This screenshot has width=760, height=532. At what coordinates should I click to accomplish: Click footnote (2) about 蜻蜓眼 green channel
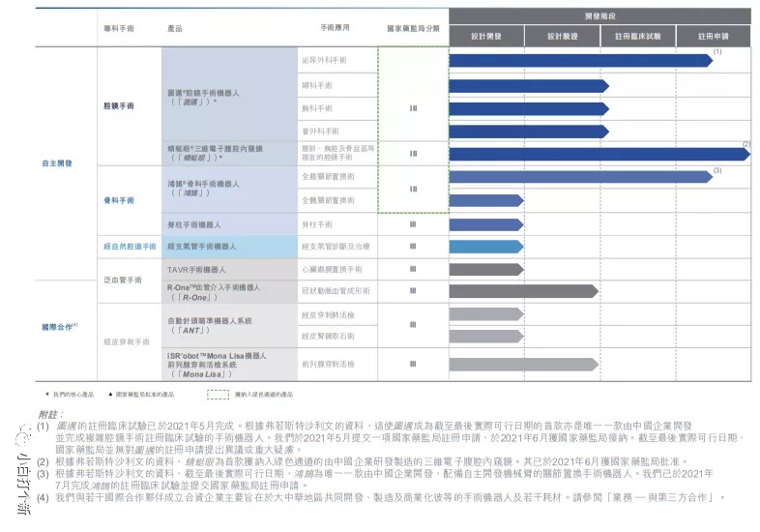coord(363,461)
